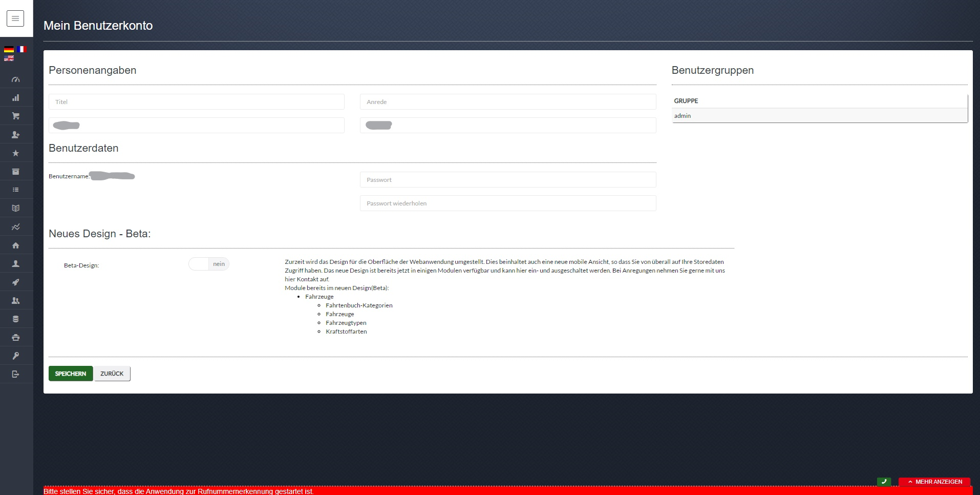
Task: Open the star favorites sidebar icon
Action: point(16,153)
